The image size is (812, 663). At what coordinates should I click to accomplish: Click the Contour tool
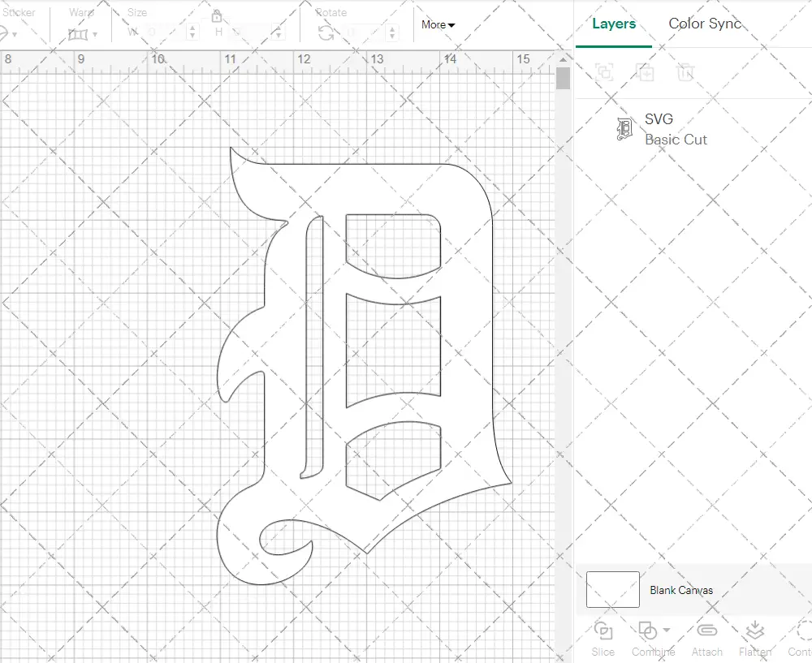tap(801, 639)
